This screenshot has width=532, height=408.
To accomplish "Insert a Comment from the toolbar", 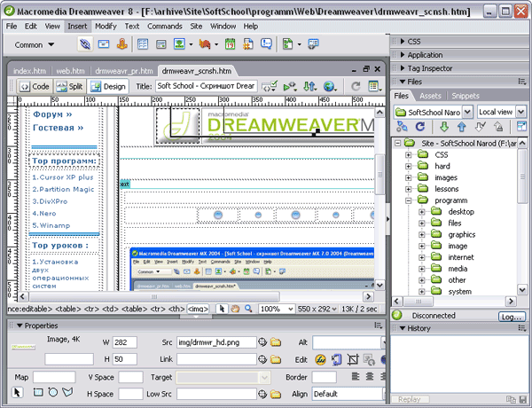I will [266, 44].
